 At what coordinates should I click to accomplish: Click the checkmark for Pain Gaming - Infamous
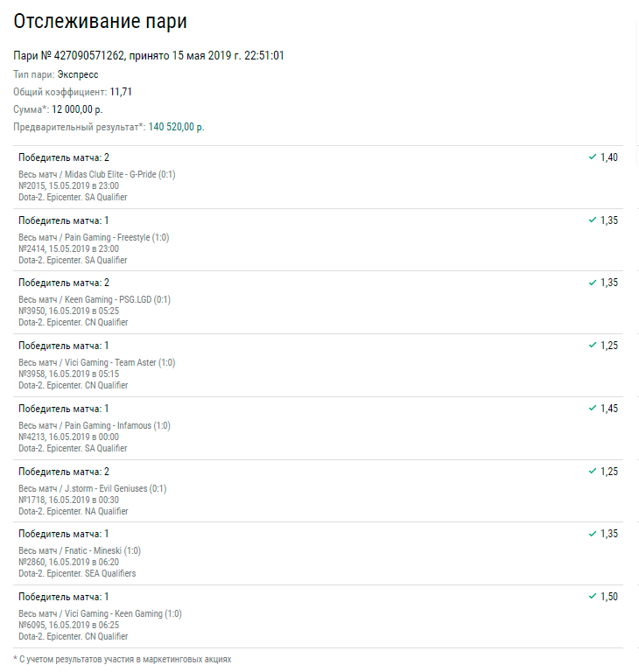pos(593,409)
